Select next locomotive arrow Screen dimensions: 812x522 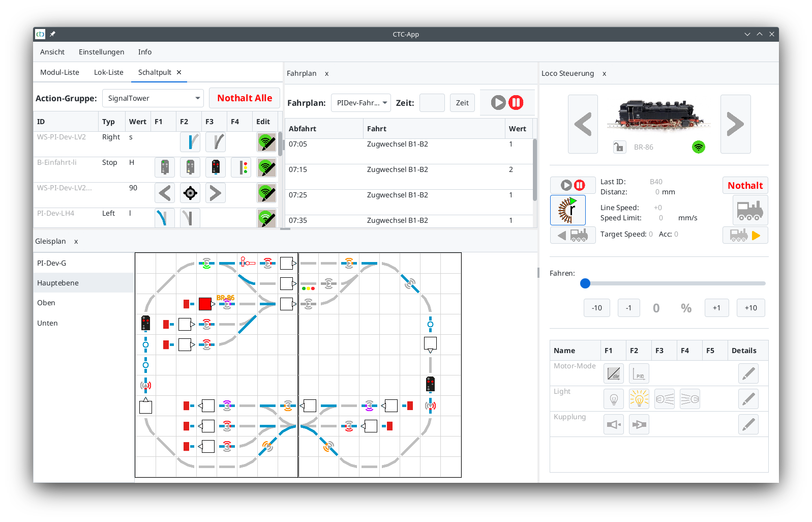point(735,124)
